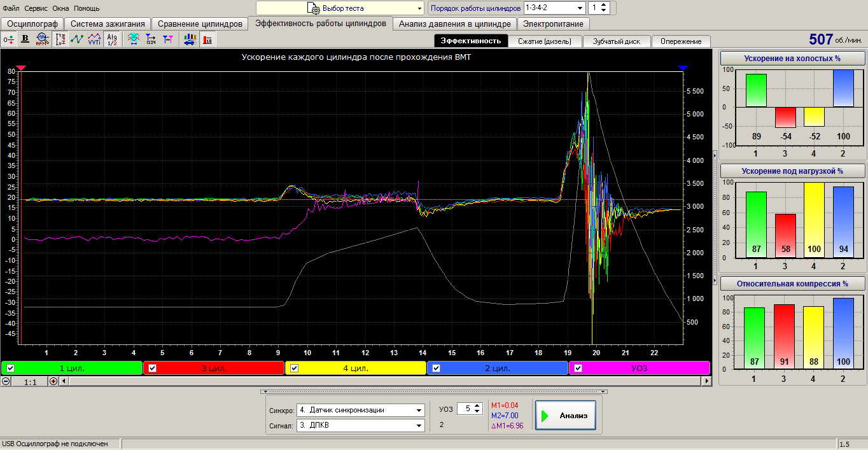Click the horizontal scrollbar left arrow

(x=64, y=381)
